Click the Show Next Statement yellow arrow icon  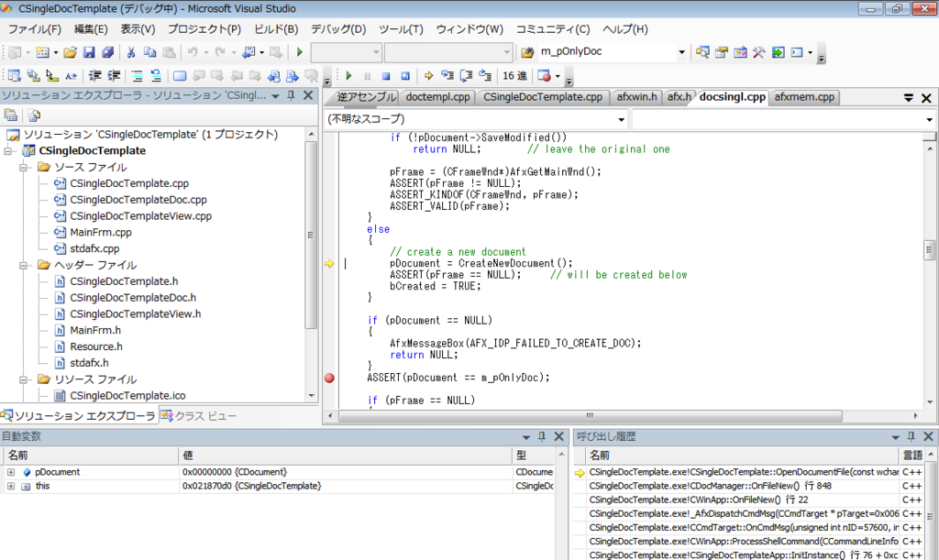[429, 76]
